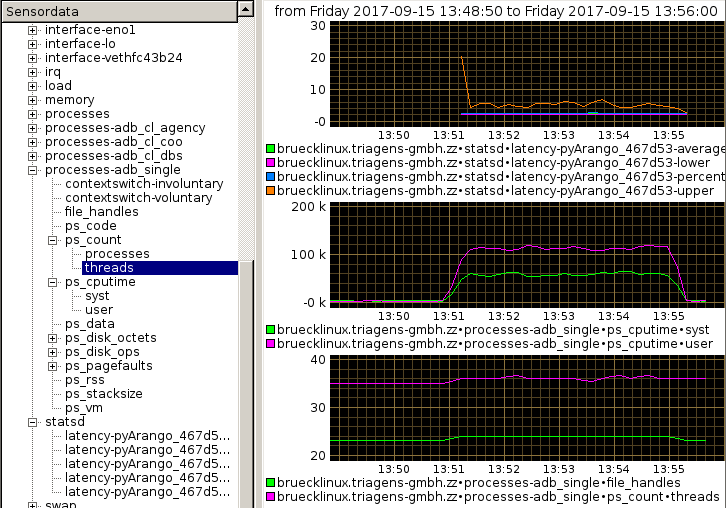The width and height of the screenshot is (726, 508).
Task: Click magenta swatch for latency lower legend
Action: point(270,163)
